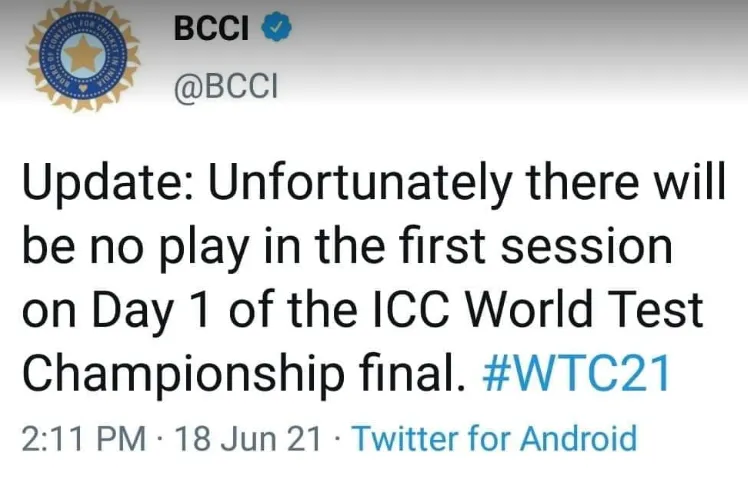748x483 pixels.
Task: Click the word "Unfortunately" in the tweet
Action: click(361, 184)
